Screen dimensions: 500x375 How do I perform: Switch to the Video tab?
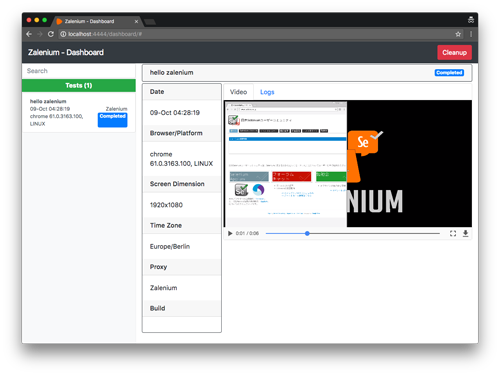[x=238, y=92]
